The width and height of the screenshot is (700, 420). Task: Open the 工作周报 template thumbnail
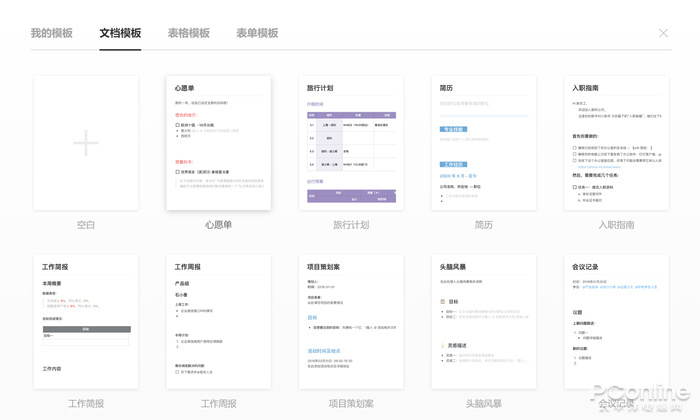click(218, 321)
